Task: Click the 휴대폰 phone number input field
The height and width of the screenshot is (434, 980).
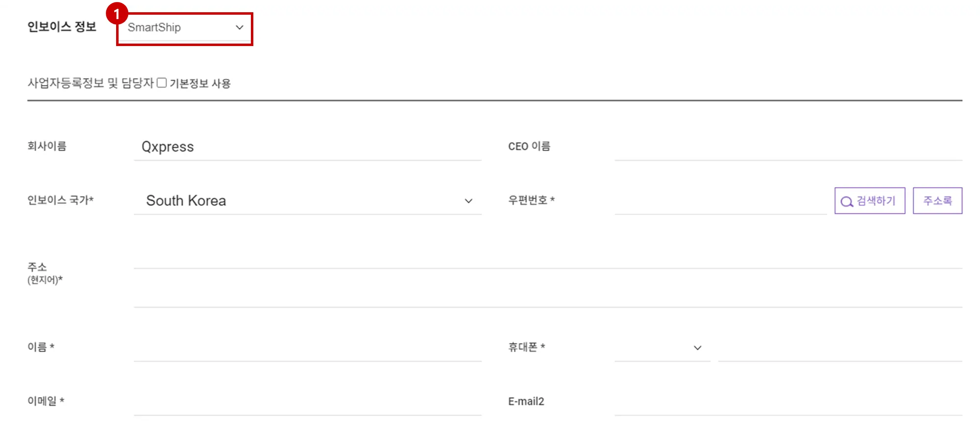Action: (840, 348)
